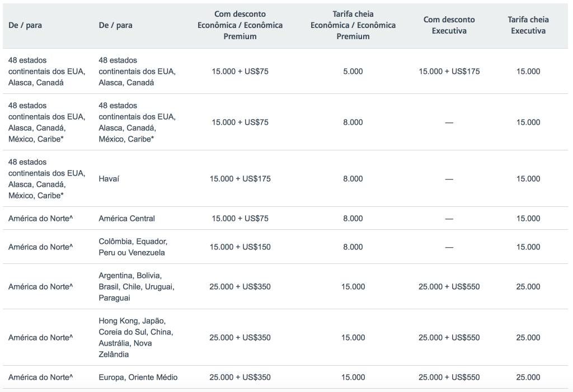Select Tarifa cheia Executiva '15.000' in the Colômbia, Equador row
The image size is (573, 392).
[x=528, y=247]
